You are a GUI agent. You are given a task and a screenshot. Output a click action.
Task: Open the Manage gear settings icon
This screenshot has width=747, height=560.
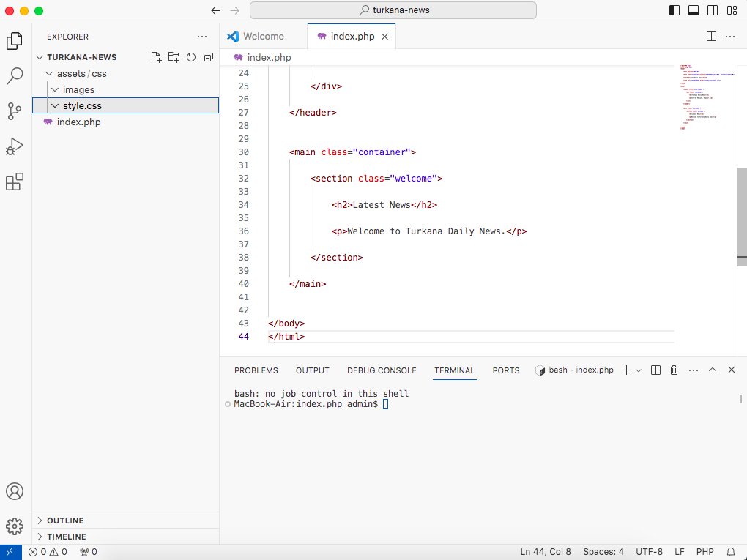point(15,526)
